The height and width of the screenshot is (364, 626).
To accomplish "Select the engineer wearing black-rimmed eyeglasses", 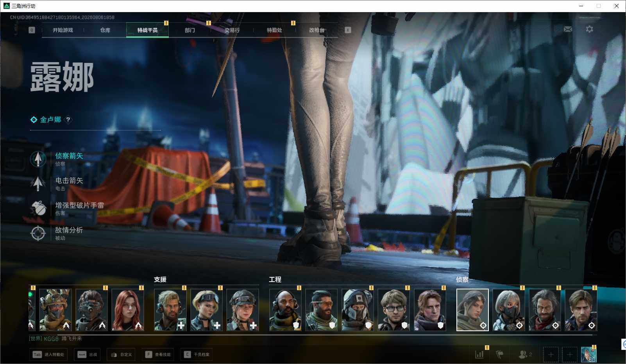I will coord(394,310).
